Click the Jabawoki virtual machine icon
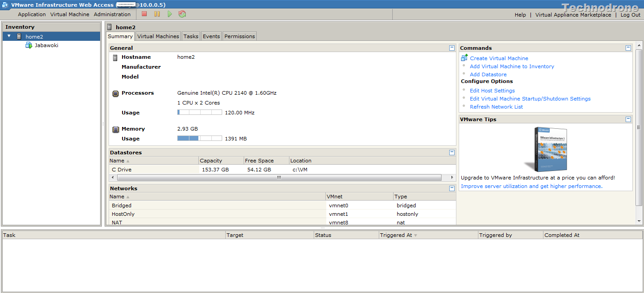Screen dimensions: 644x293 (x=29, y=45)
